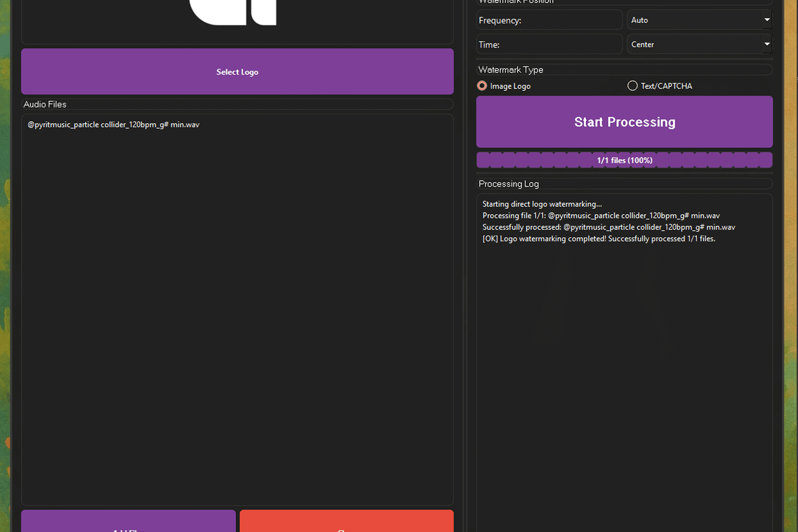The image size is (798, 532).
Task: Start processing the audio files
Action: tap(624, 122)
